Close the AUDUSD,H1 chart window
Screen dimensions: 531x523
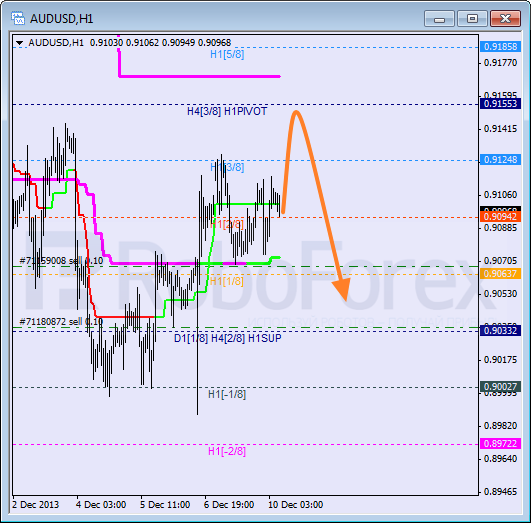tap(505, 18)
